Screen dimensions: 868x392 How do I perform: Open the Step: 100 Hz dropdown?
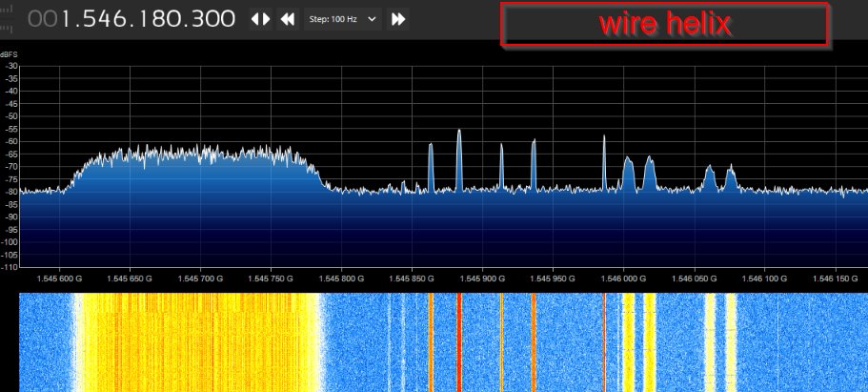point(343,19)
